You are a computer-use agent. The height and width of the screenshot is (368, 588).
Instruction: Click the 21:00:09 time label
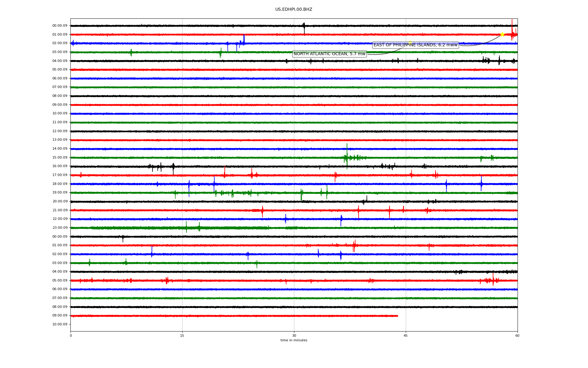(60, 210)
